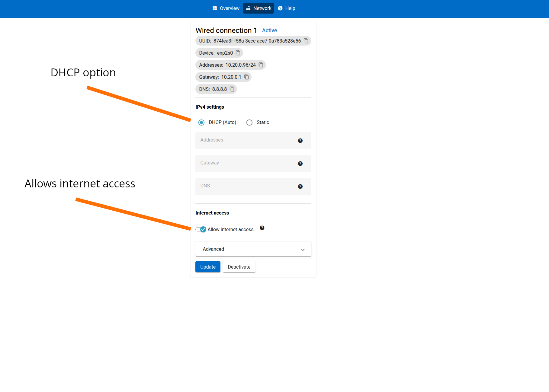Copy the DNS value 8.8.8.8
The height and width of the screenshot is (392, 549).
[232, 89]
